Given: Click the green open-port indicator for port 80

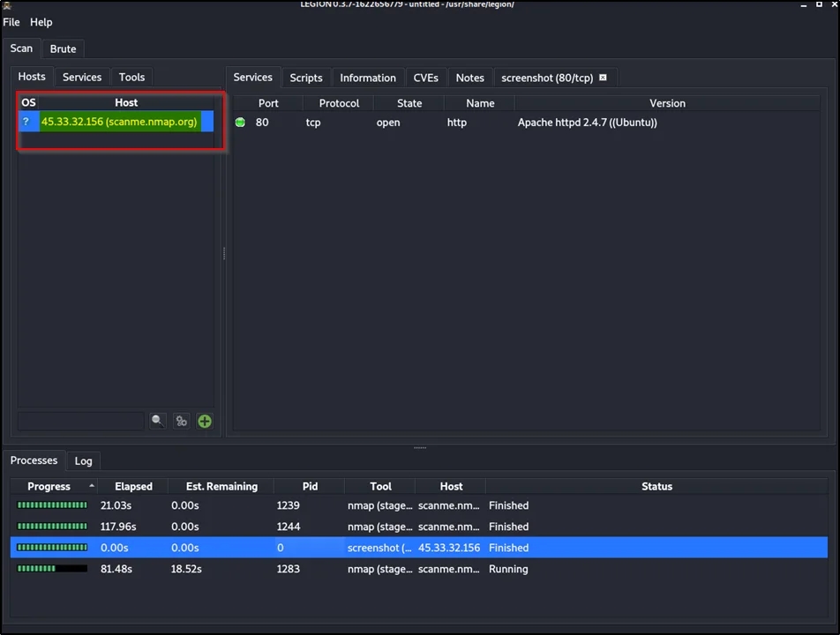Looking at the screenshot, I should click(240, 123).
